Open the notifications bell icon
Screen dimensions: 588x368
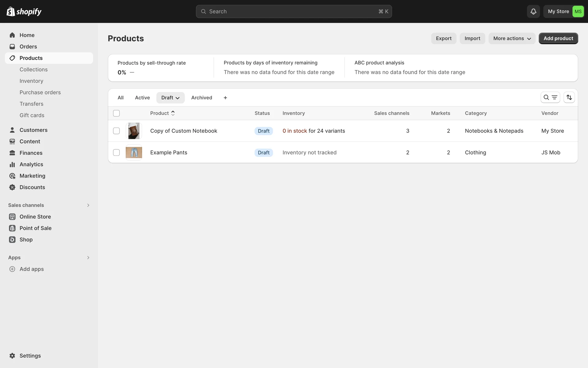click(533, 11)
